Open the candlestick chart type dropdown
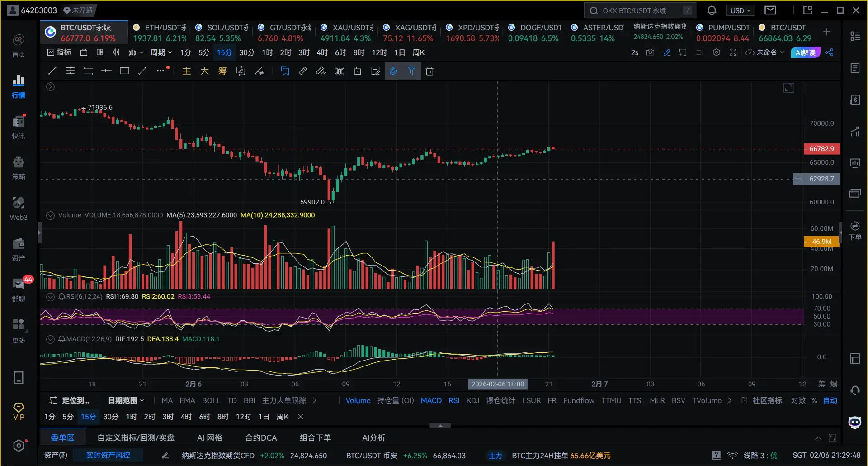Screen dimensions: 868x466 point(136,52)
